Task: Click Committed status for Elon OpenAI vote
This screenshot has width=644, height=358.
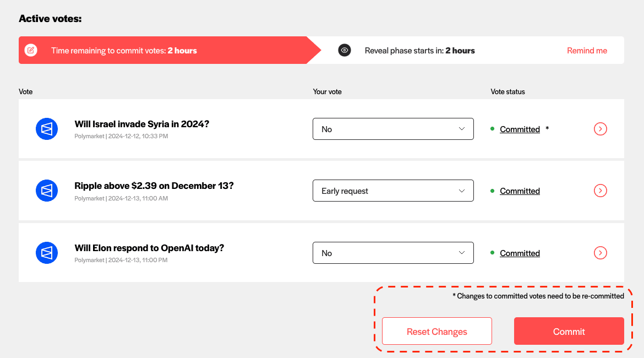Action: (x=520, y=253)
